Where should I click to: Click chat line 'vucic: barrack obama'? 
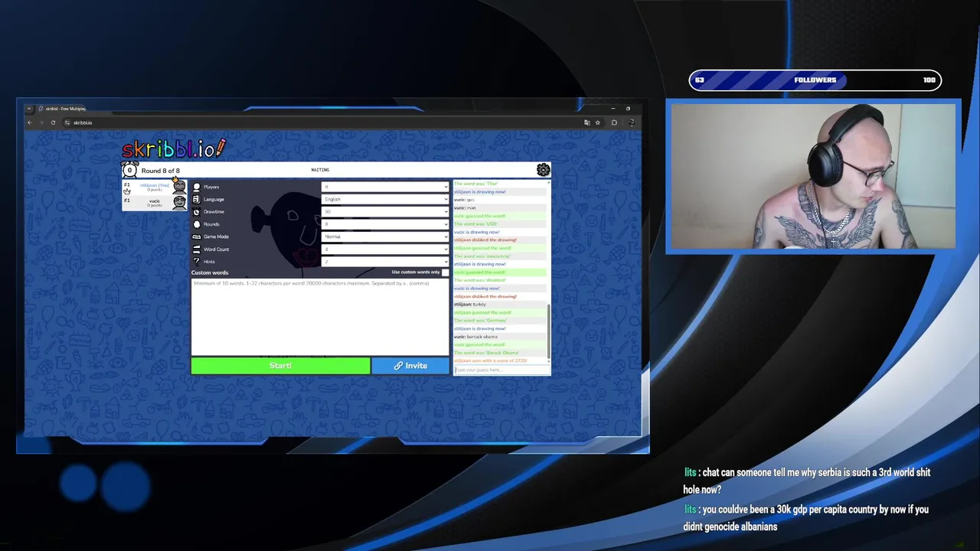(475, 337)
